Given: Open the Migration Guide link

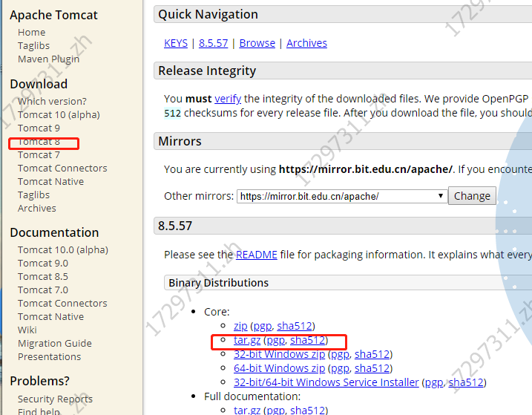Looking at the screenshot, I should (55, 343).
